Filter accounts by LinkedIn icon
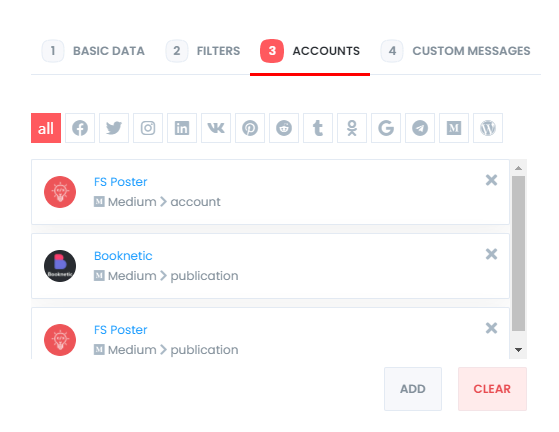This screenshot has width=559, height=432. (182, 128)
